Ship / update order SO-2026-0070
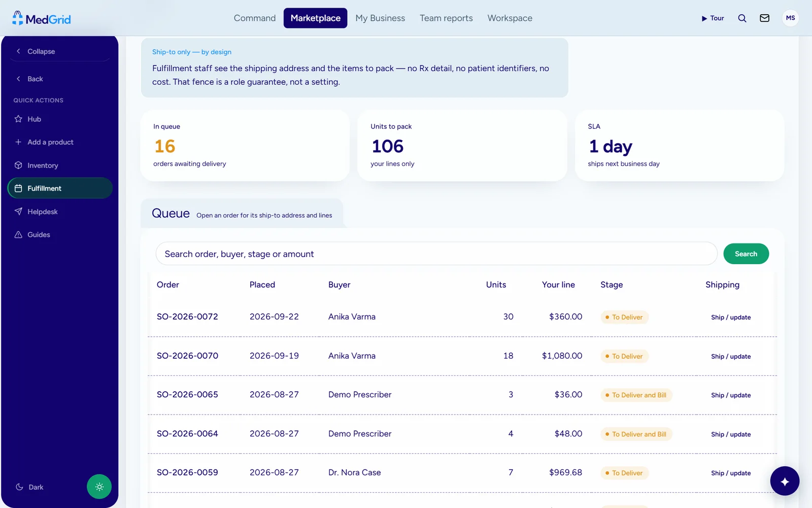The image size is (812, 508). 731,357
